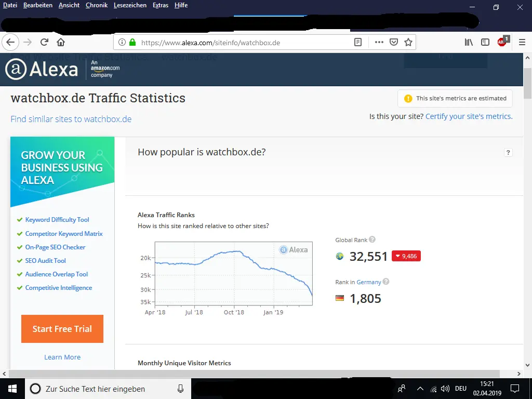The width and height of the screenshot is (532, 399).
Task: Click the Windows taskbar search box
Action: [108, 389]
